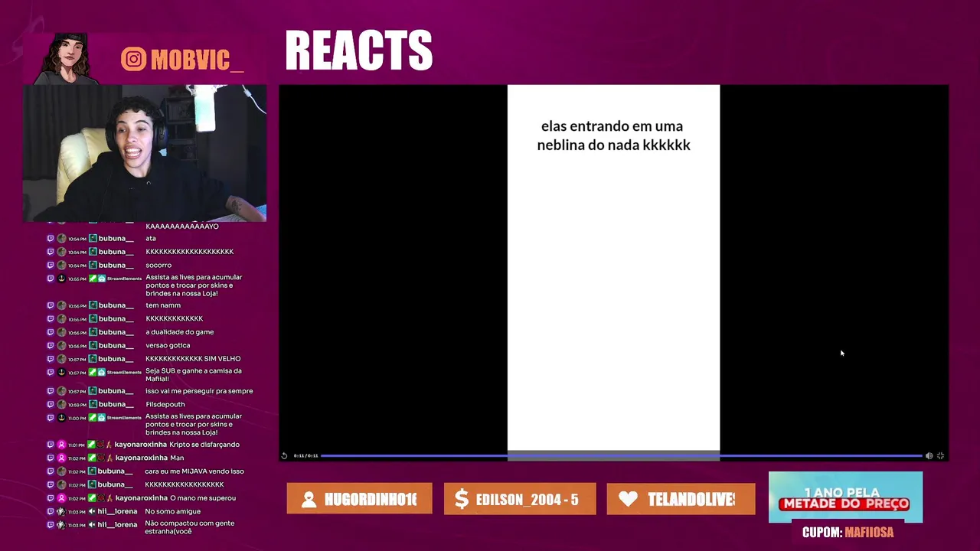The width and height of the screenshot is (980, 551).
Task: Click the CUPOM: MAFIIOSA coupon text
Action: point(848,533)
